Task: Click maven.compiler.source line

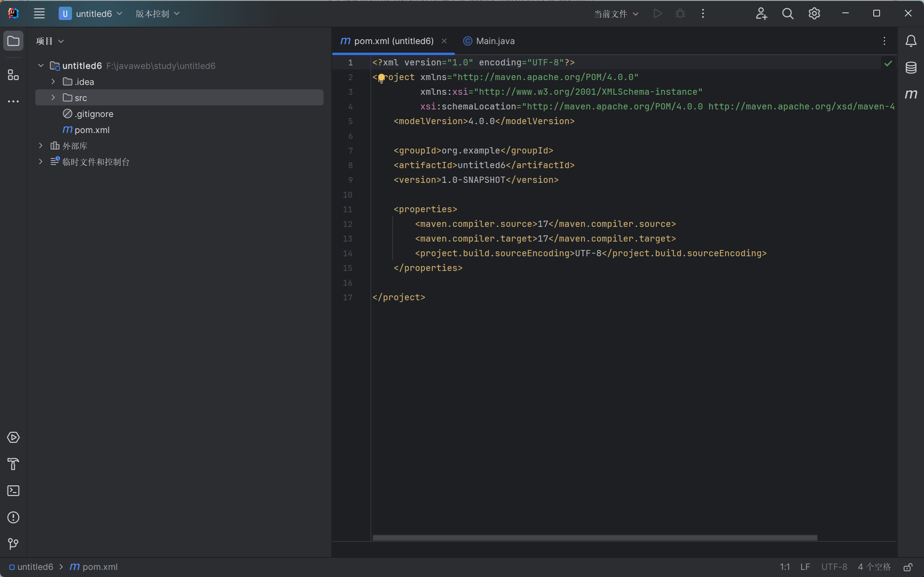Action: coord(546,224)
